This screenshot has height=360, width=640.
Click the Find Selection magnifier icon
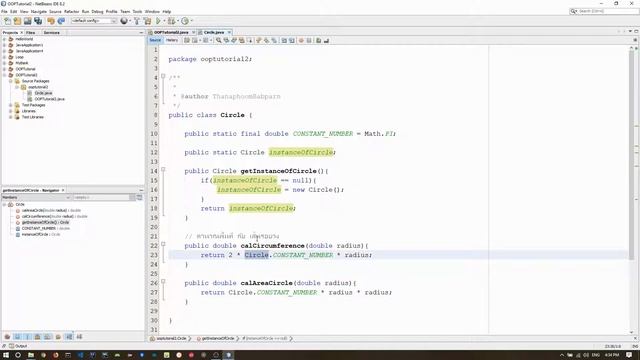219,40
